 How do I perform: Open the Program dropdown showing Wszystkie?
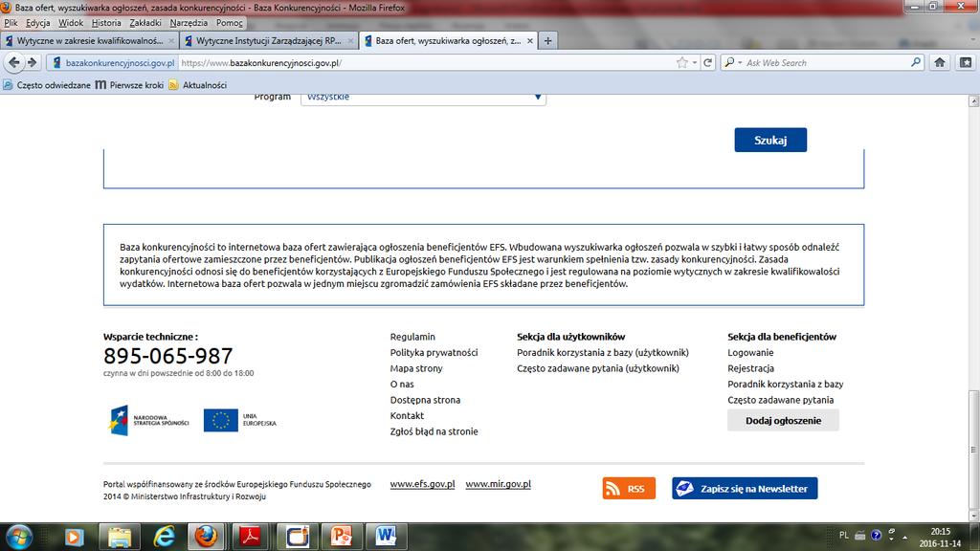click(x=423, y=97)
